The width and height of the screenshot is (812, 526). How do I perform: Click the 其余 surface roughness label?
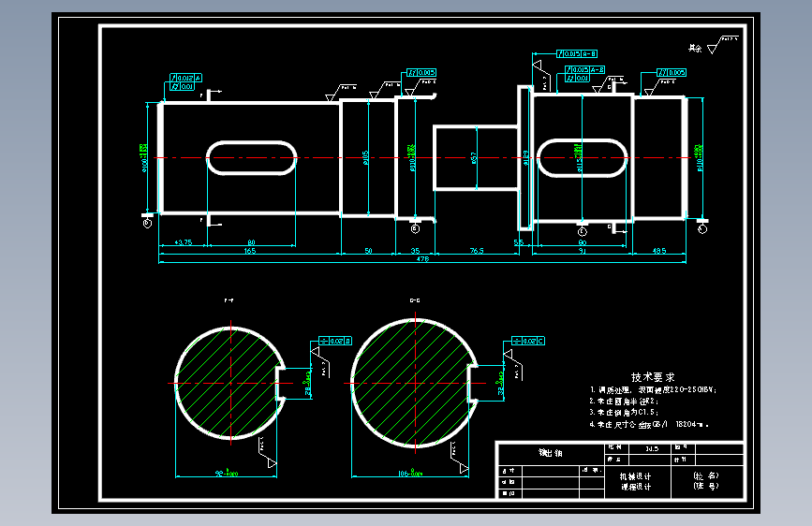tap(695, 48)
